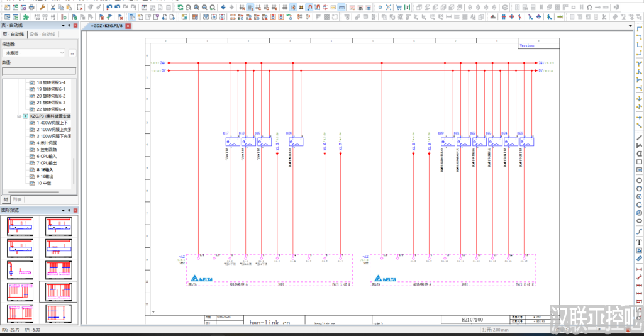Select the '=GDZ+KZG.P3/8' document tab
This screenshot has height=336, width=644.
point(107,26)
